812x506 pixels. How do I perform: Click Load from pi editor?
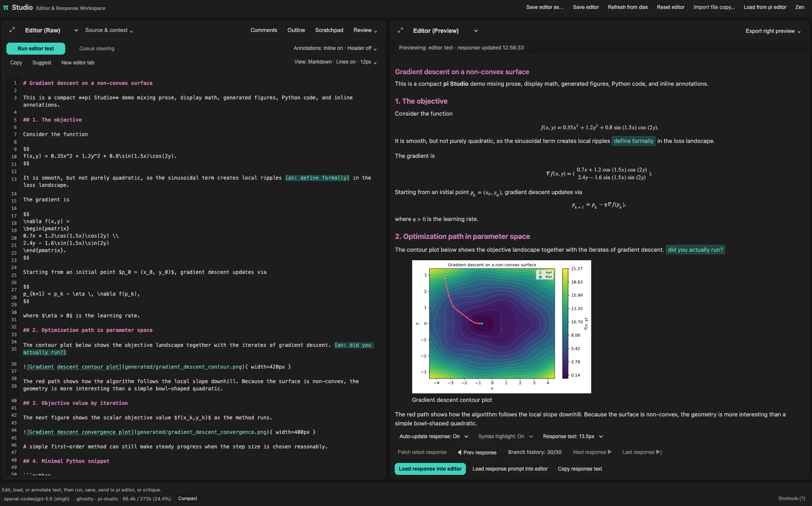point(765,7)
